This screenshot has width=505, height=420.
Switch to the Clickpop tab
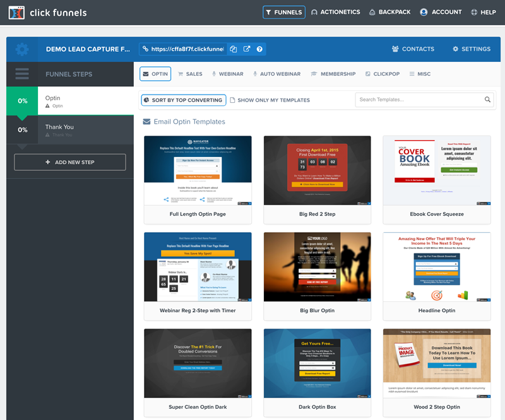click(x=383, y=74)
